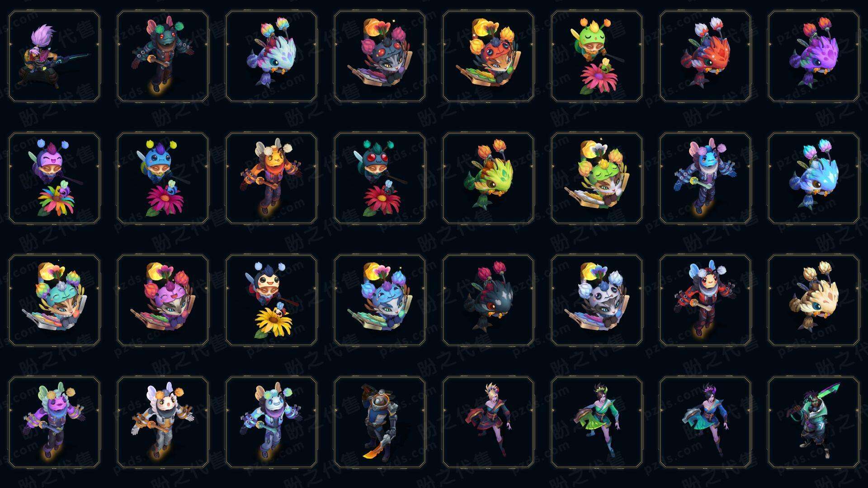Screen dimensions: 868x488
Task: Select the orange bee Heimerdinger skin
Action: pos(271,178)
